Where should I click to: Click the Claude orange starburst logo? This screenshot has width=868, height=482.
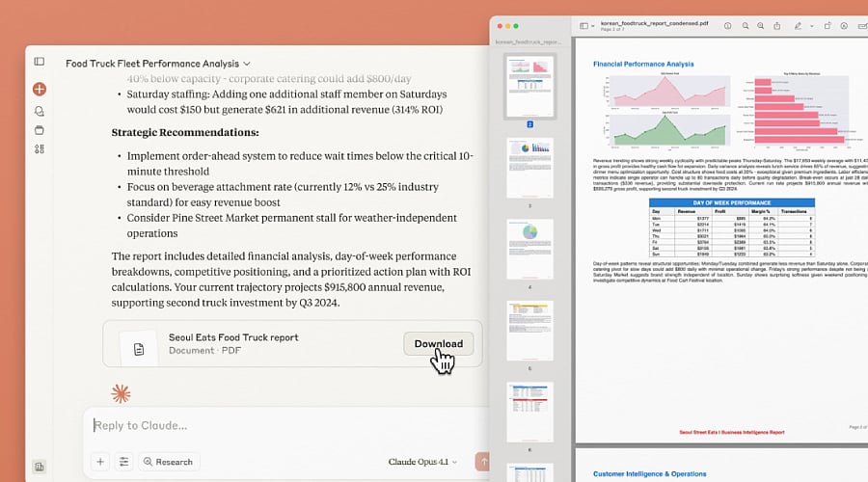(x=121, y=394)
